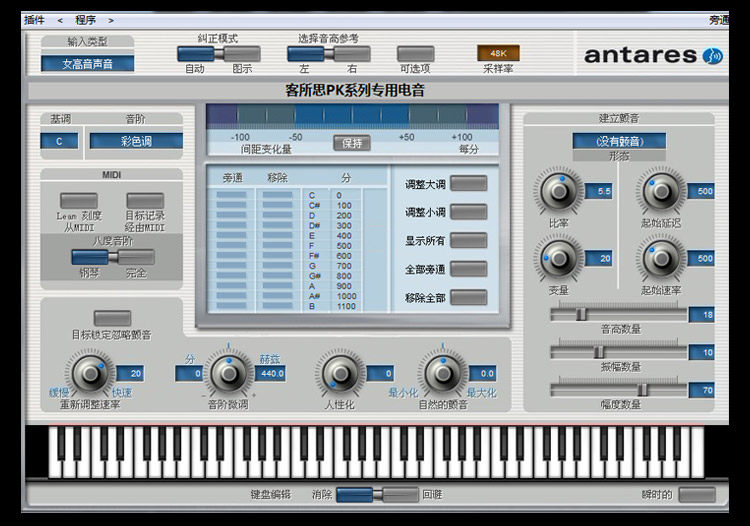
Task: Toggle 目标锁定忽略颤音 button
Action: pos(112,318)
